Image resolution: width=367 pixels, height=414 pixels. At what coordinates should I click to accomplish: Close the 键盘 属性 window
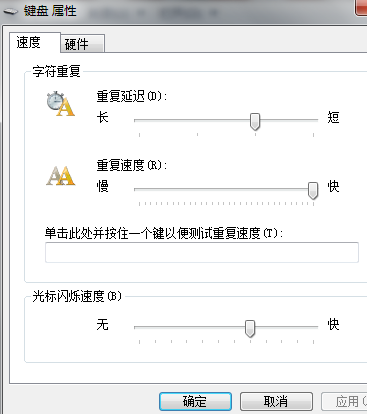click(361, 7)
